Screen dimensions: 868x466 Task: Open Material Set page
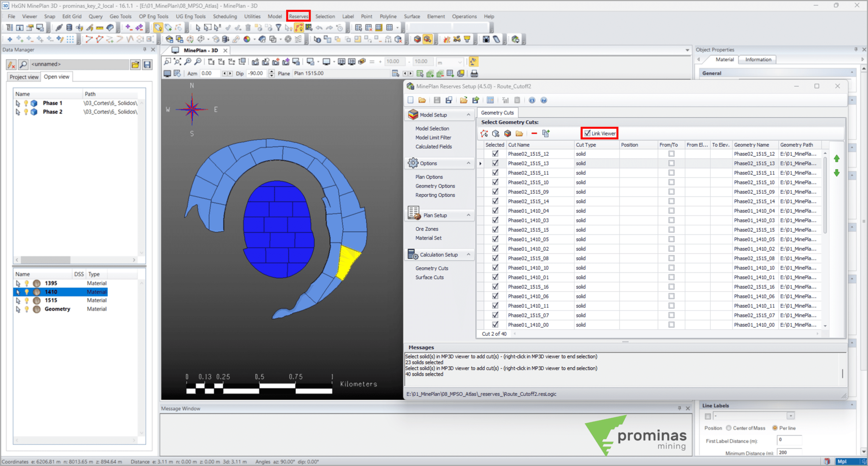click(x=428, y=238)
